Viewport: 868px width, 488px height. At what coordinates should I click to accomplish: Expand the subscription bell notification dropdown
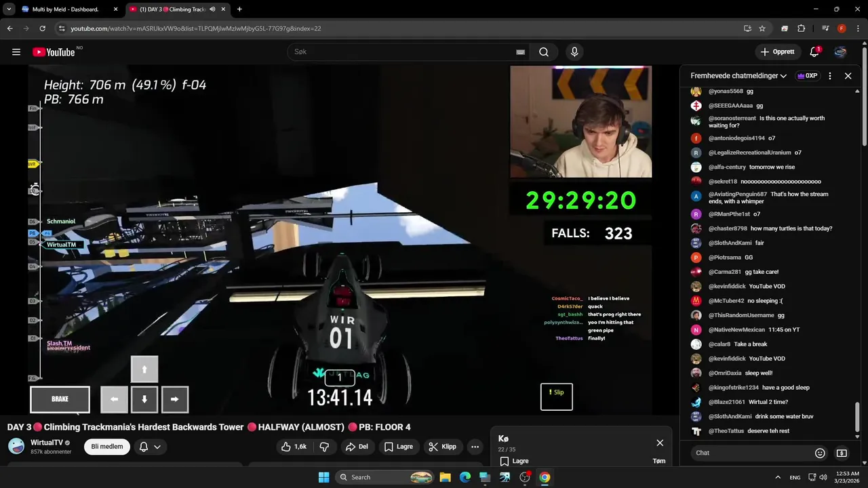150,447
